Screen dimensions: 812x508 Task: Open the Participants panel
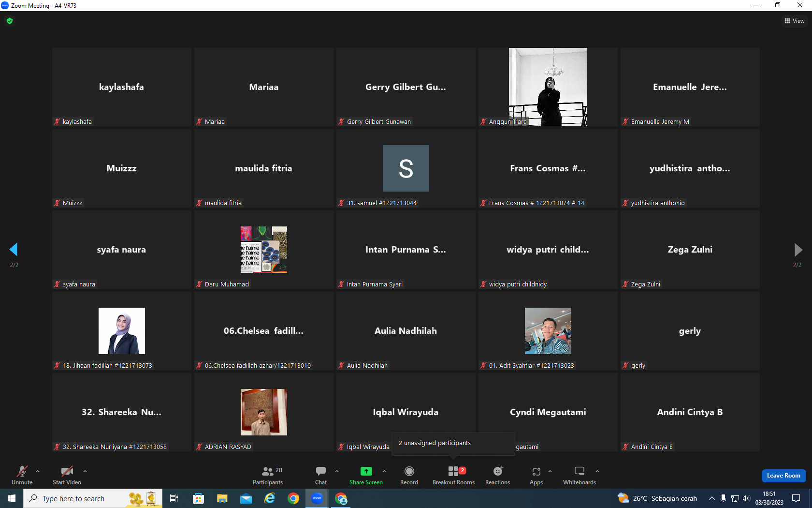click(x=268, y=476)
